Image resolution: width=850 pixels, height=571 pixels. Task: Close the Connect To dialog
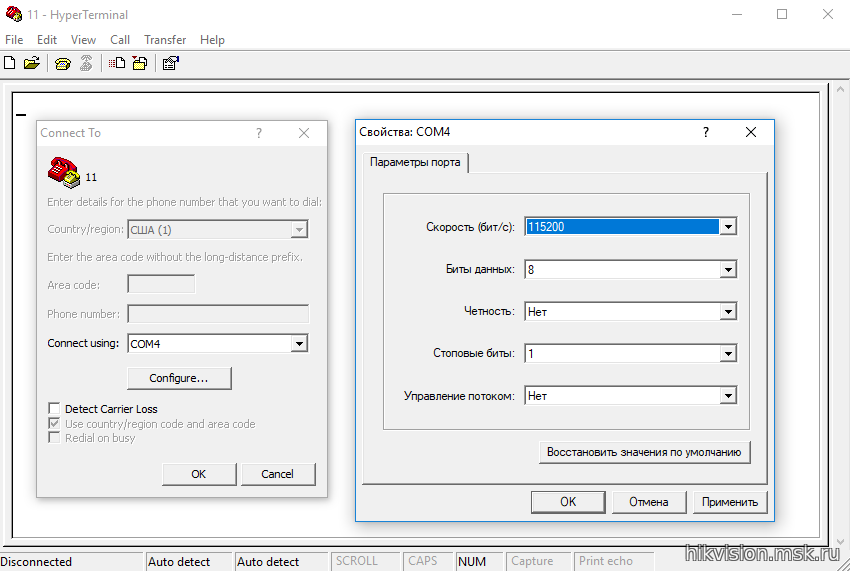(304, 133)
